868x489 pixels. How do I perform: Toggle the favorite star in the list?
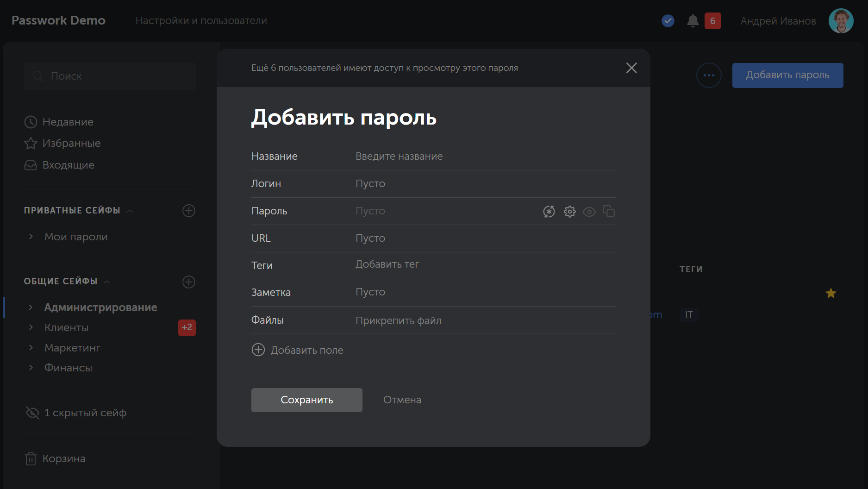click(x=831, y=293)
